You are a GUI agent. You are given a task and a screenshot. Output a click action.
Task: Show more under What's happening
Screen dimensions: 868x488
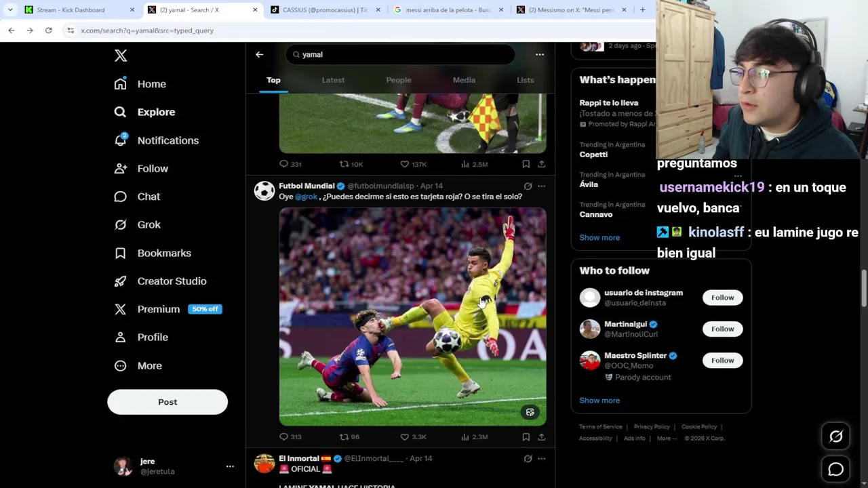tap(599, 238)
